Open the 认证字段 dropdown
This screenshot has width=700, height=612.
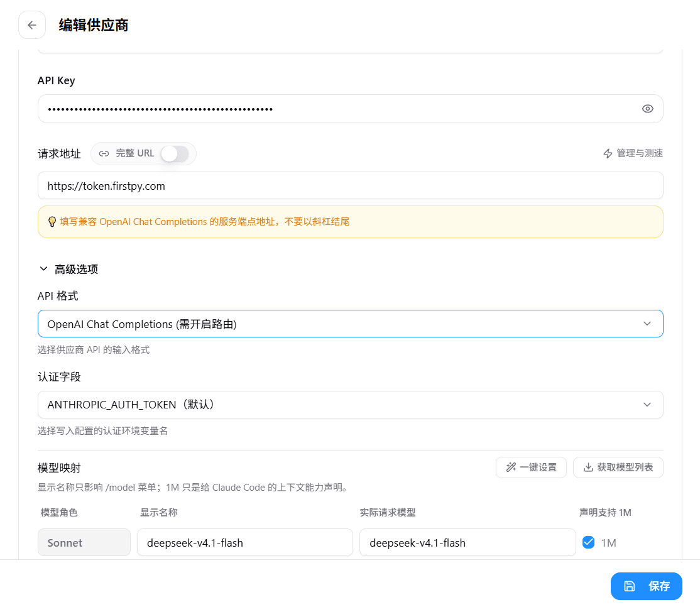(351, 405)
